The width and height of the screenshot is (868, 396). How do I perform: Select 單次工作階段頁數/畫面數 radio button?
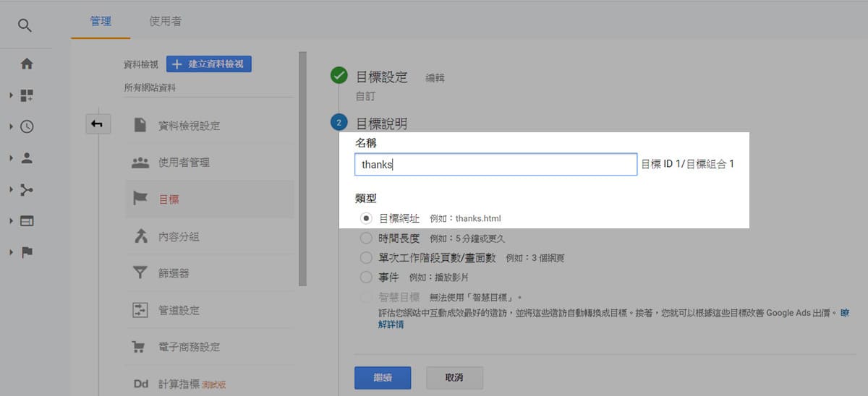click(x=366, y=257)
